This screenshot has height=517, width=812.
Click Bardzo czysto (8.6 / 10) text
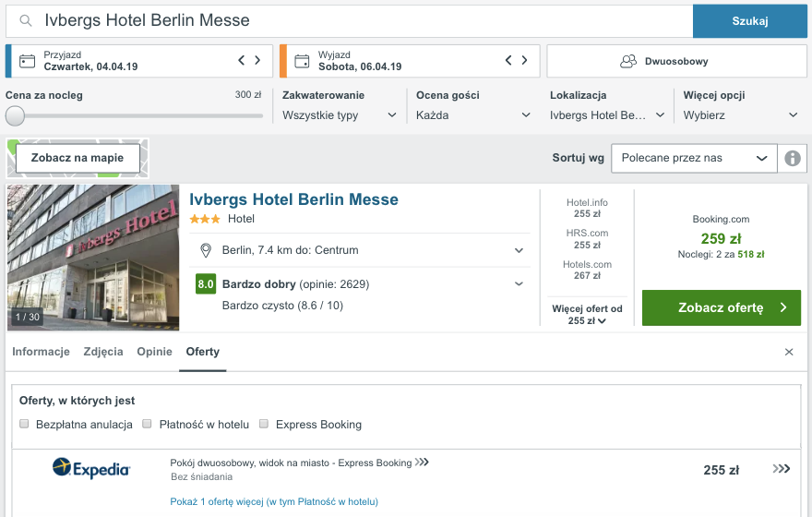click(282, 306)
